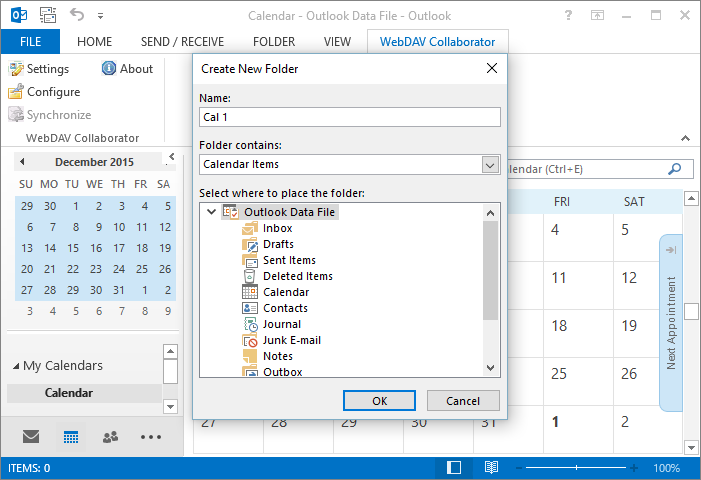701x480 pixels.
Task: Switch to Mail view icon
Action: pyautogui.click(x=31, y=436)
